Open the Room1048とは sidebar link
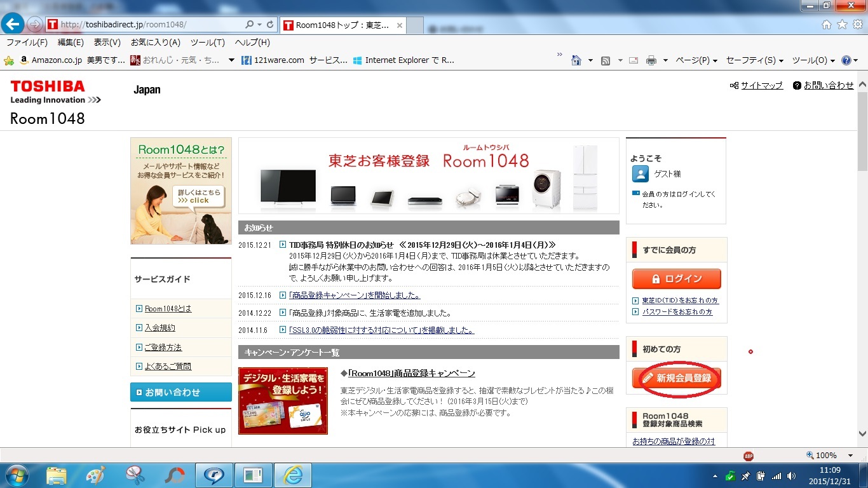868x488 pixels. click(168, 309)
